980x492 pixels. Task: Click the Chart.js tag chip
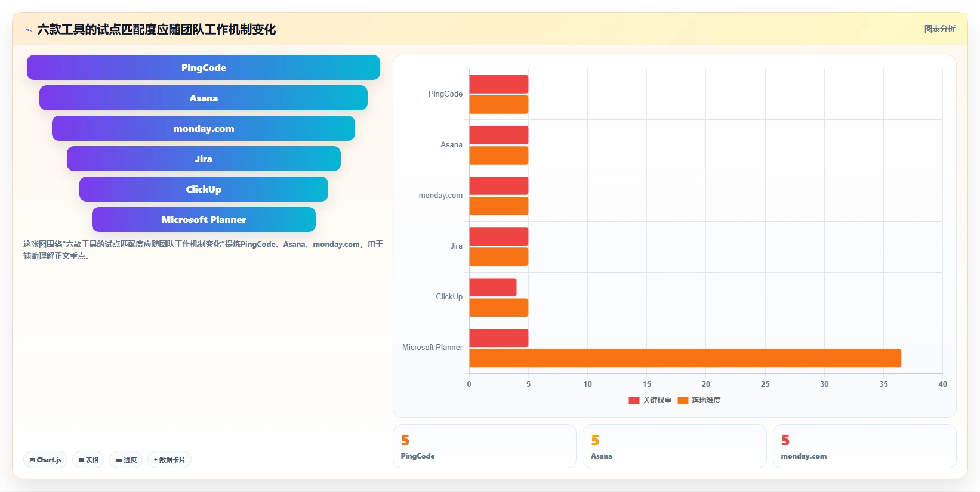[x=45, y=460]
